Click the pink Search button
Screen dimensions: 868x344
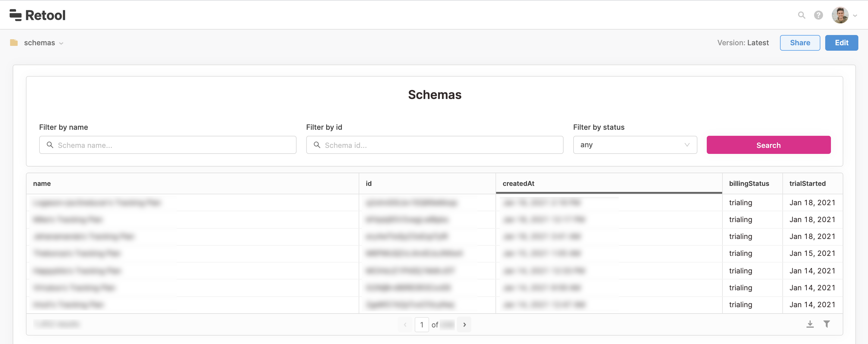pos(768,145)
